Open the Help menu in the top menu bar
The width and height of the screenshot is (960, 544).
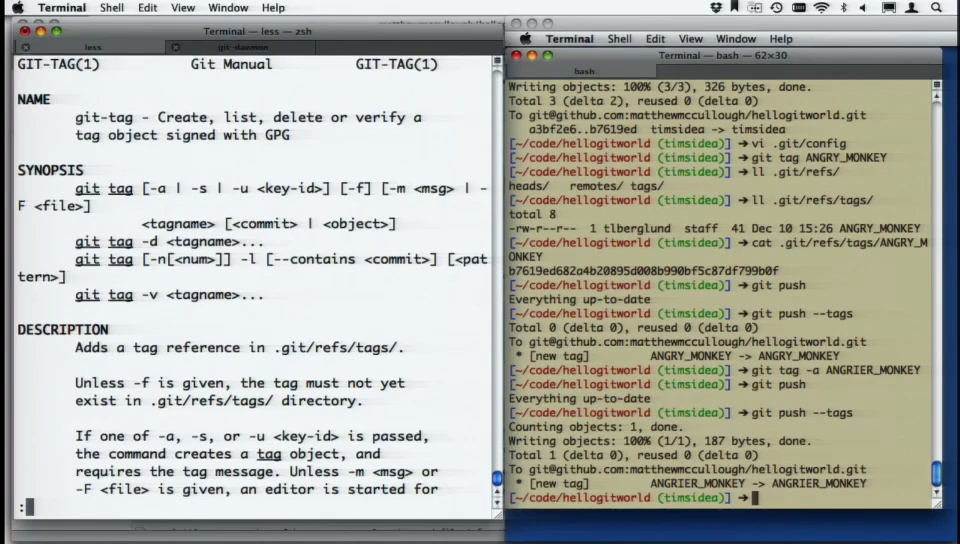click(x=273, y=8)
